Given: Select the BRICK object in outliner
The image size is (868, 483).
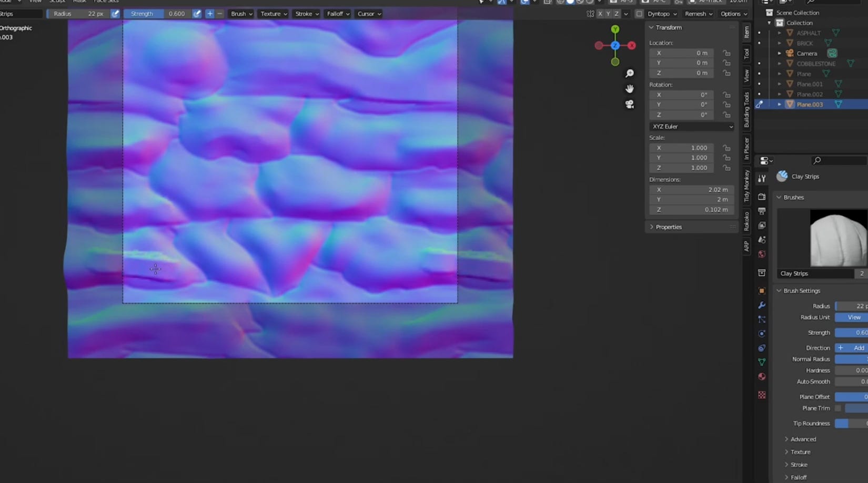Looking at the screenshot, I should pos(804,43).
